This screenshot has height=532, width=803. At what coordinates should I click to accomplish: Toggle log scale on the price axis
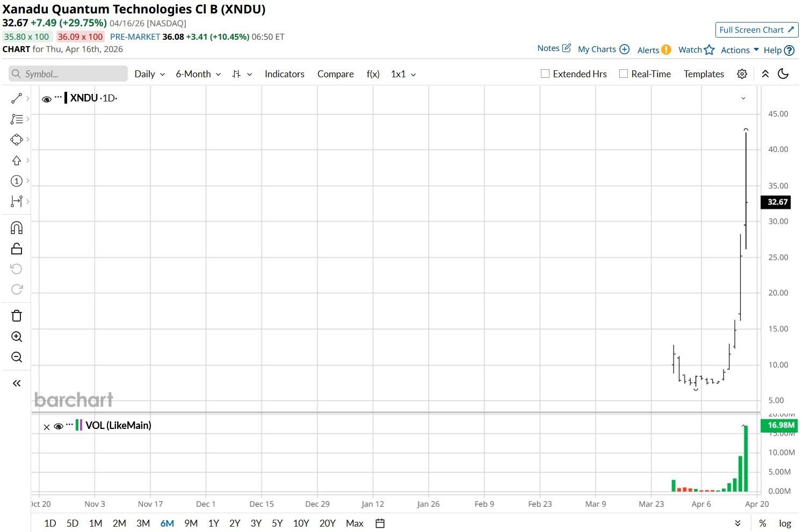pyautogui.click(x=785, y=523)
